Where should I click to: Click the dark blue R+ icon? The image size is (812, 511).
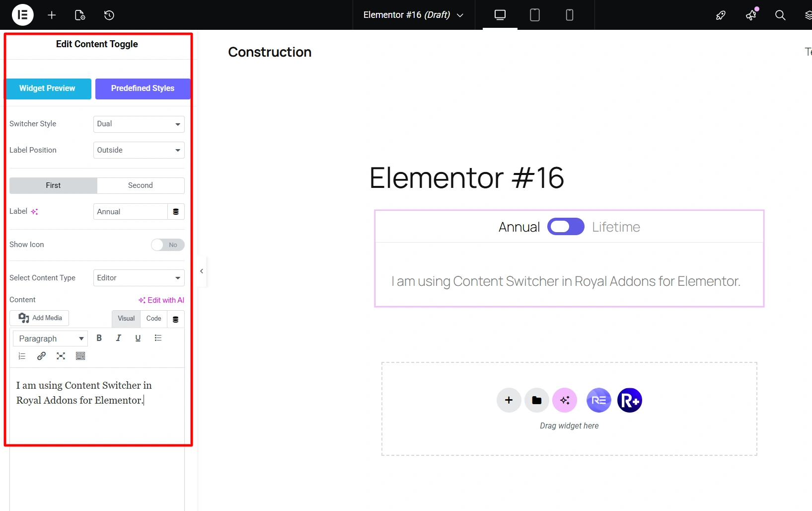coord(630,400)
